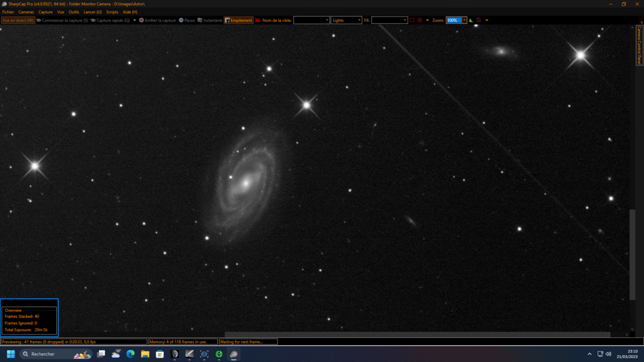Open the Vue menu
Screen dimensions: 644x362
point(61,12)
